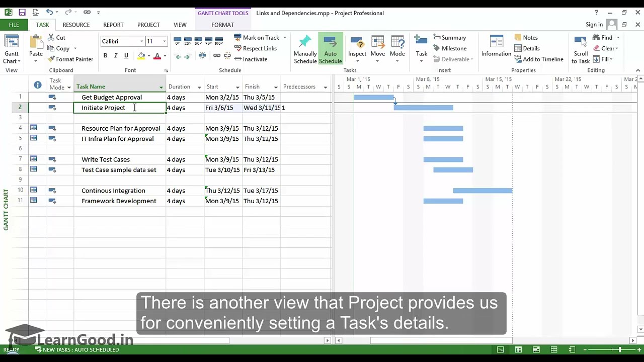
Task: Open the FILE menu
Action: [x=14, y=25]
